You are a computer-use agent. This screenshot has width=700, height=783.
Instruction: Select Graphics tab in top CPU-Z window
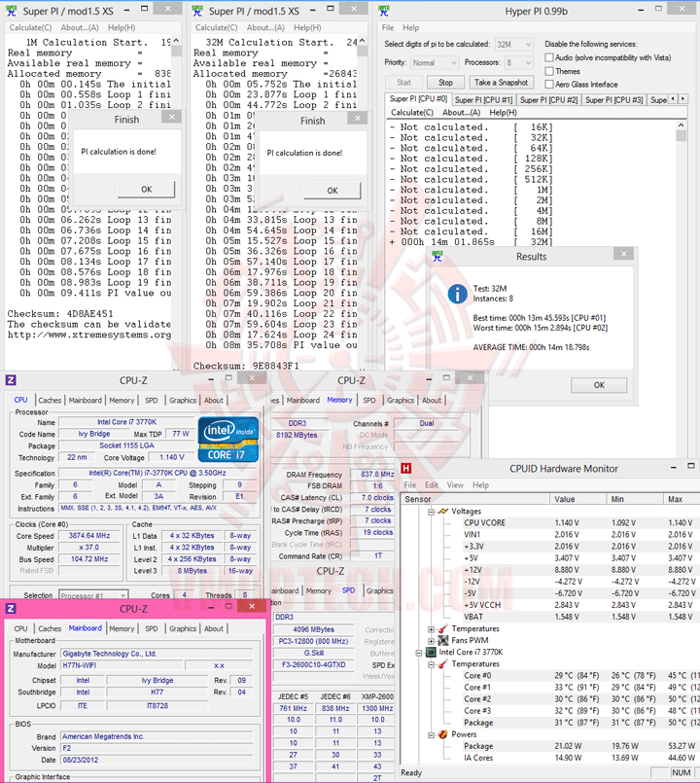click(x=182, y=400)
